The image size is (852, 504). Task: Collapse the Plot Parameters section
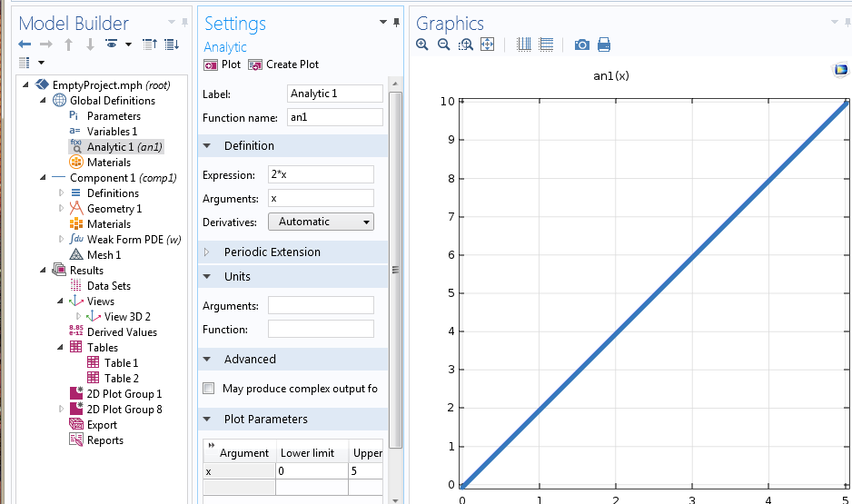pyautogui.click(x=206, y=420)
